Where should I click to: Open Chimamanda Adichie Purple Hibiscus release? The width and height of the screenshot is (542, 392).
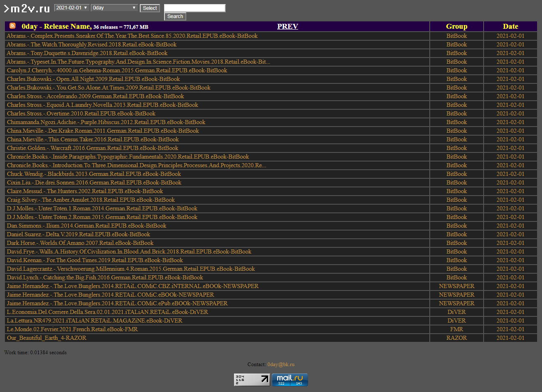(106, 122)
